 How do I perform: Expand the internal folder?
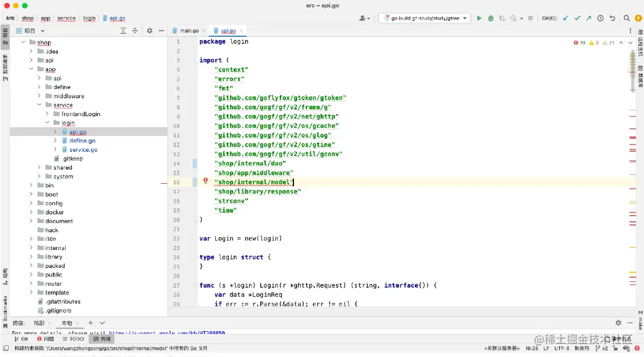click(x=31, y=248)
